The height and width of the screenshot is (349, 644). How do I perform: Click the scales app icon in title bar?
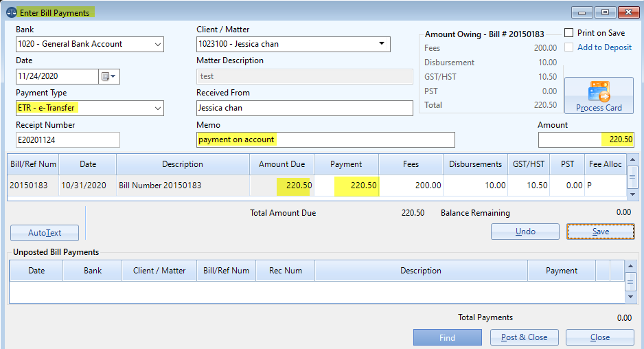tap(12, 13)
